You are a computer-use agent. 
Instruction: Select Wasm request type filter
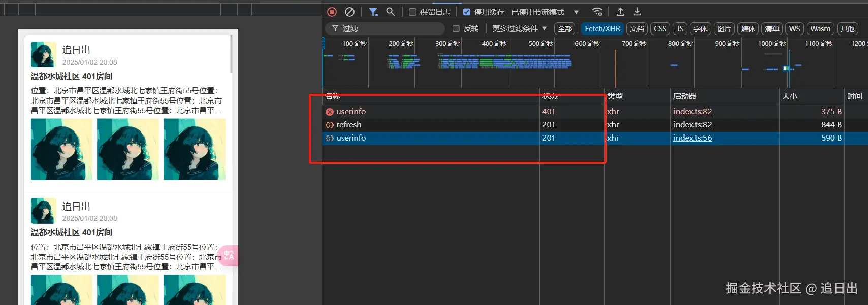(x=820, y=29)
